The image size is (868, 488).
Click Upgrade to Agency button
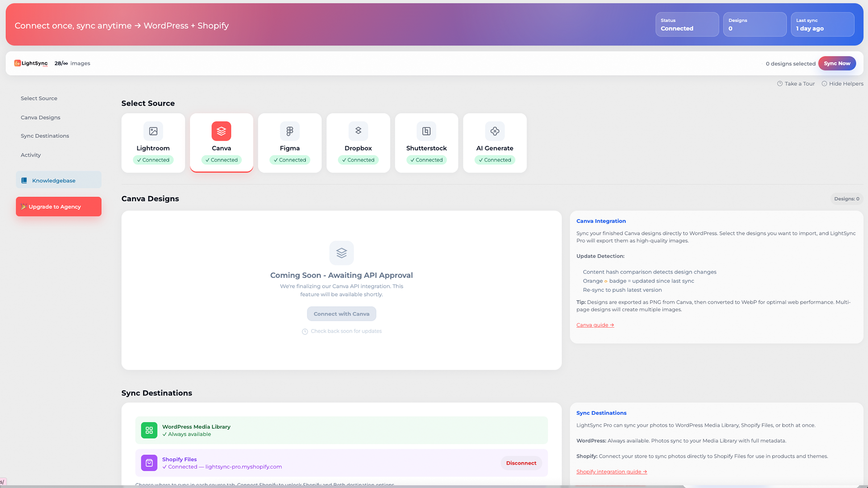59,206
